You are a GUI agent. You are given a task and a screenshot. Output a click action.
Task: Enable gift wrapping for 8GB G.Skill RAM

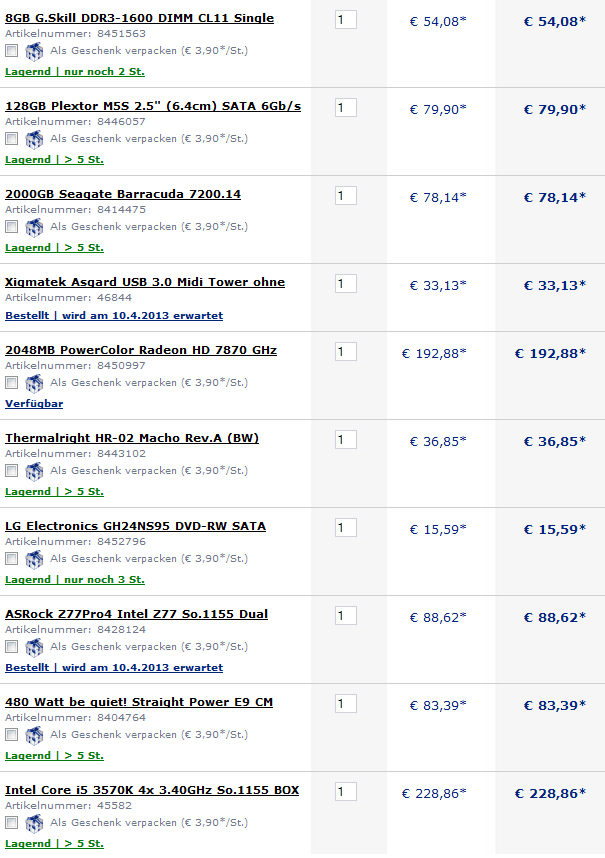(x=11, y=51)
